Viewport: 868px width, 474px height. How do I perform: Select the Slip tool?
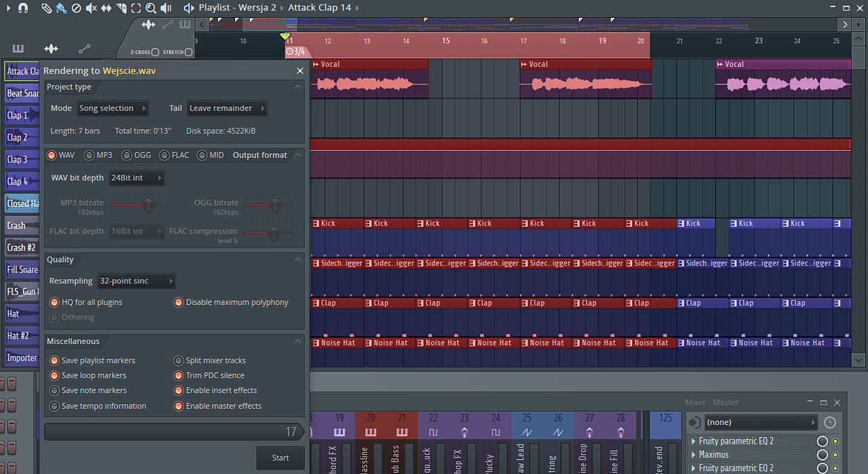click(x=106, y=7)
